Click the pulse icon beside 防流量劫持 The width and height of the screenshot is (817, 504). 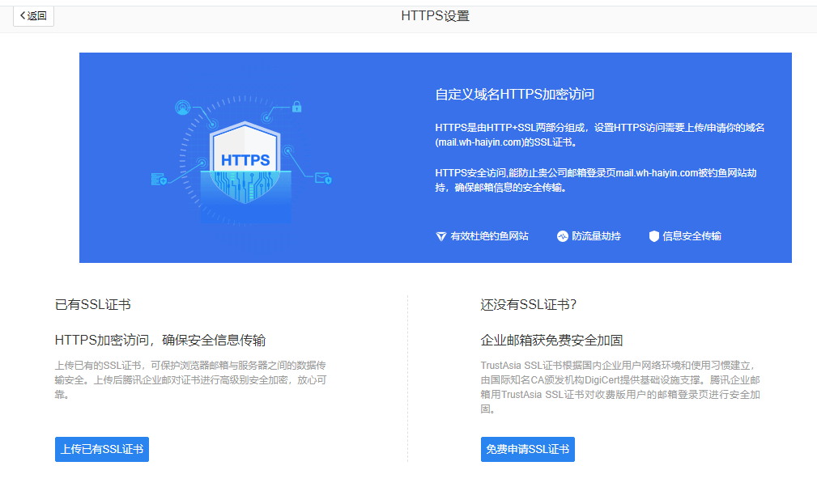(x=562, y=236)
